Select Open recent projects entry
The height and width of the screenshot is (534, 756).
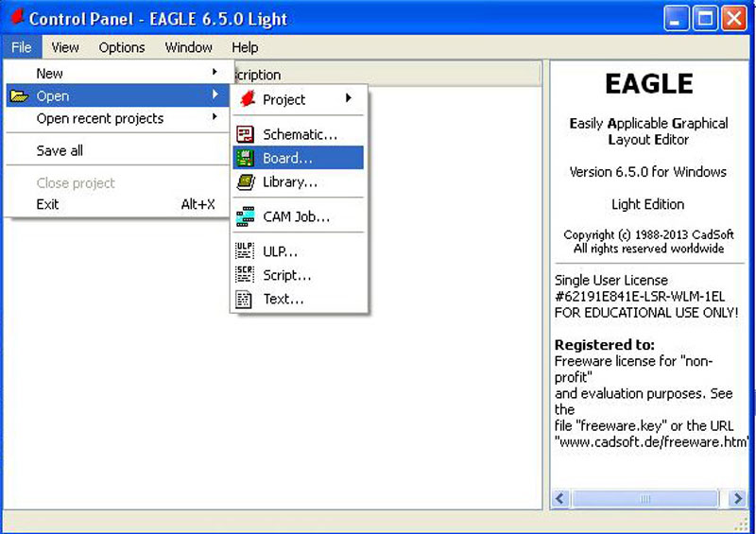click(117, 119)
